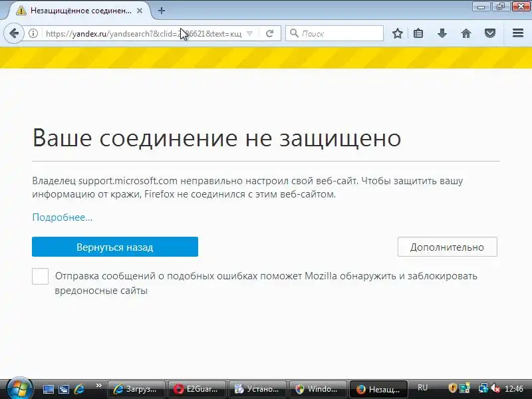Open the Downloads arrow panel
Viewport: 532px width, 399px height.
point(442,33)
